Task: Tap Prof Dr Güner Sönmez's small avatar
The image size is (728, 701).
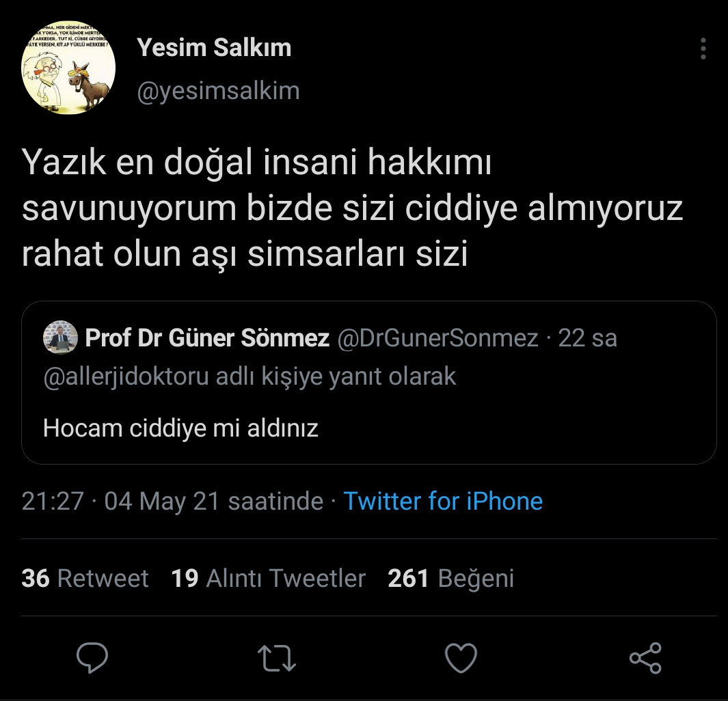Action: (60, 338)
